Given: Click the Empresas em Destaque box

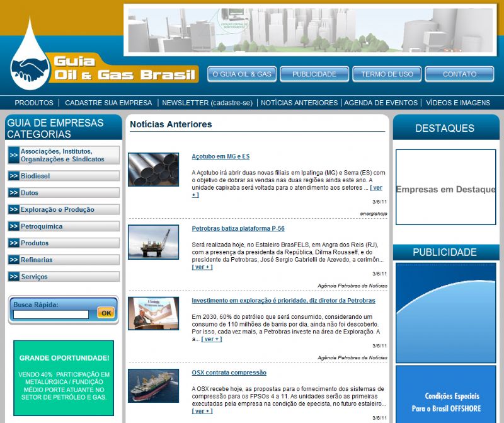Looking at the screenshot, I should click(x=446, y=187).
